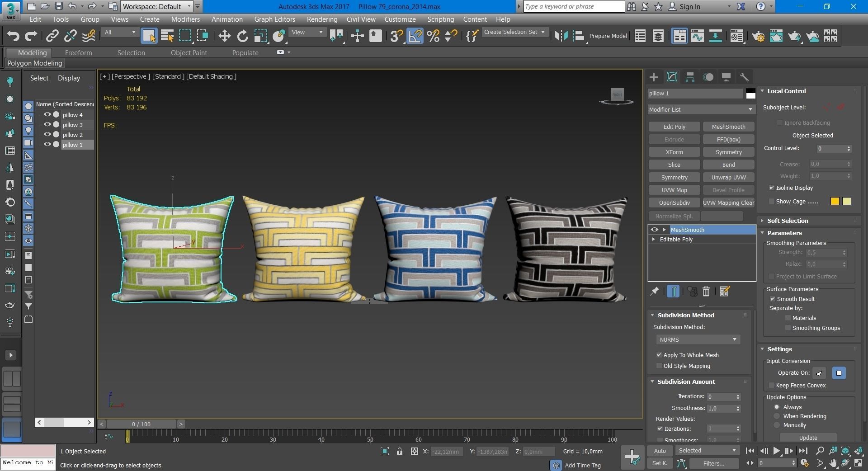Enable the Show Cage checkbox
The image size is (868, 471).
click(772, 201)
